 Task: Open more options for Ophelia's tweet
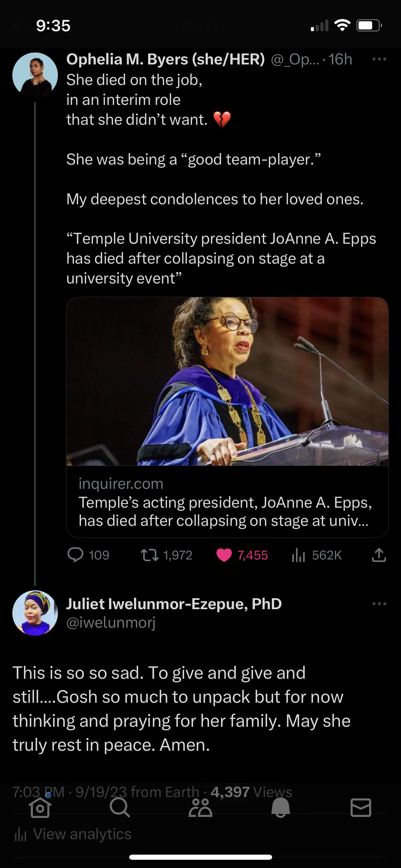379,59
